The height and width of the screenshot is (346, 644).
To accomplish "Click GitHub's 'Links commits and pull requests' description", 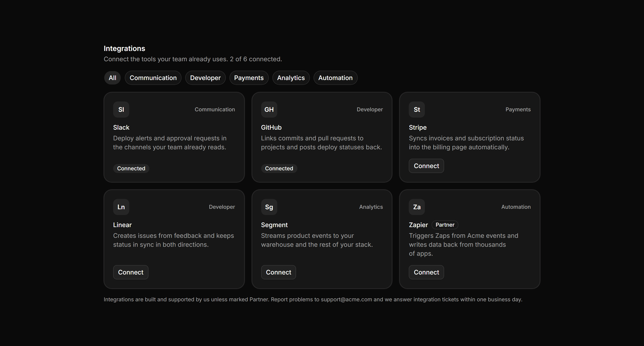I will 321,143.
